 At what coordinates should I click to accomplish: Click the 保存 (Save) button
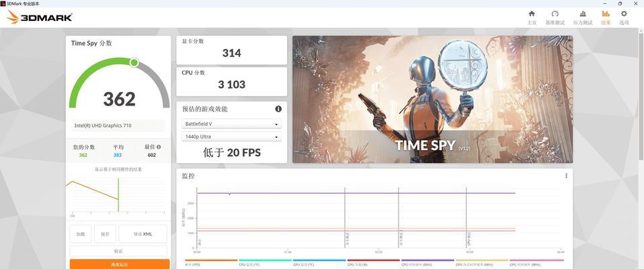(x=105, y=234)
